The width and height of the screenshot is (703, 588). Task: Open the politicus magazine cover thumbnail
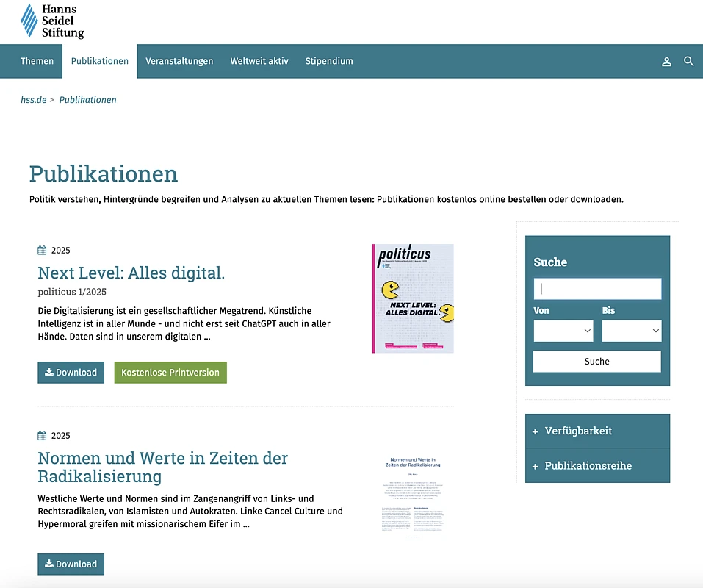(413, 298)
